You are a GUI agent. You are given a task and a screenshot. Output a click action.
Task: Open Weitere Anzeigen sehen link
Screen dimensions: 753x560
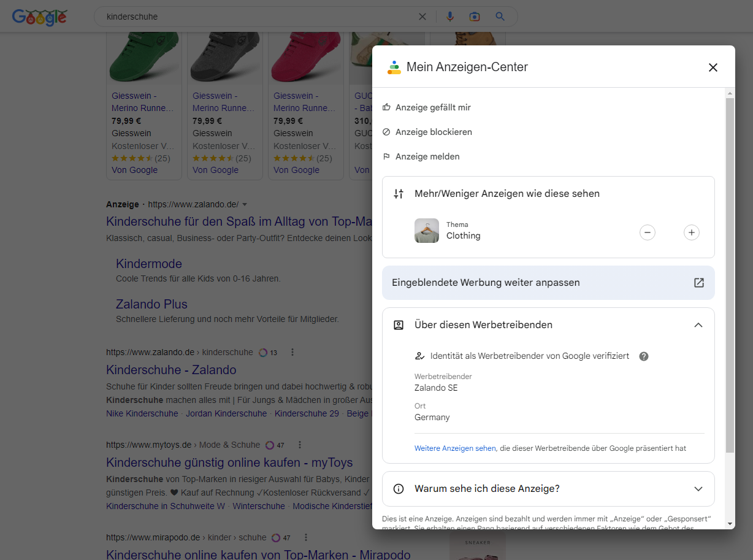click(455, 448)
